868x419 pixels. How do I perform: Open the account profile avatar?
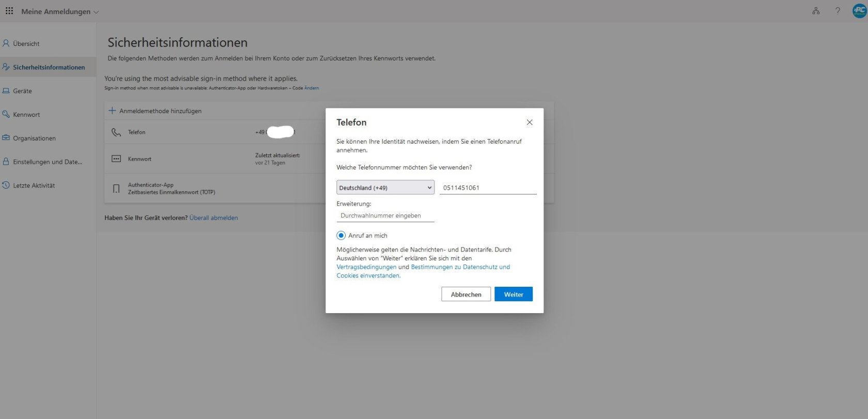click(859, 11)
